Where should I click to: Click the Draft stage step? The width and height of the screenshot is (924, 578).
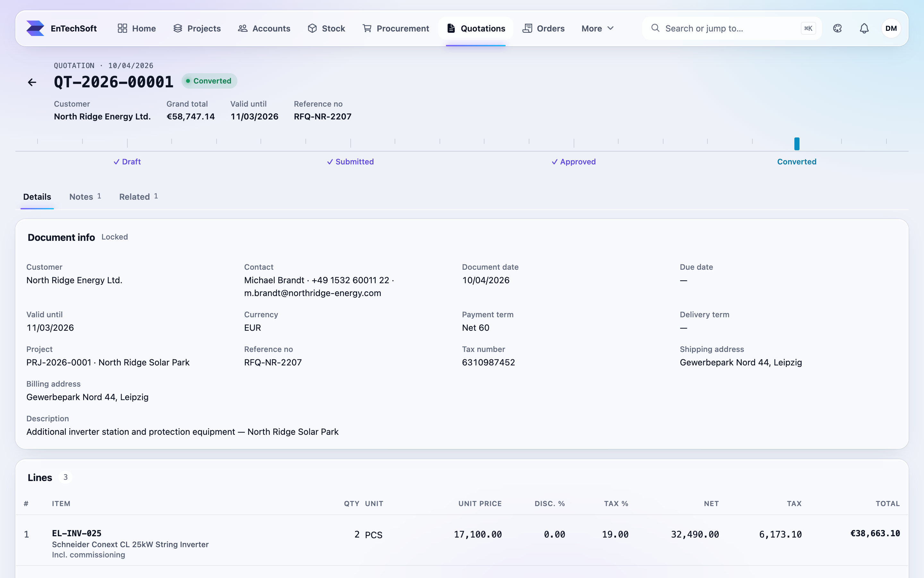point(127,162)
